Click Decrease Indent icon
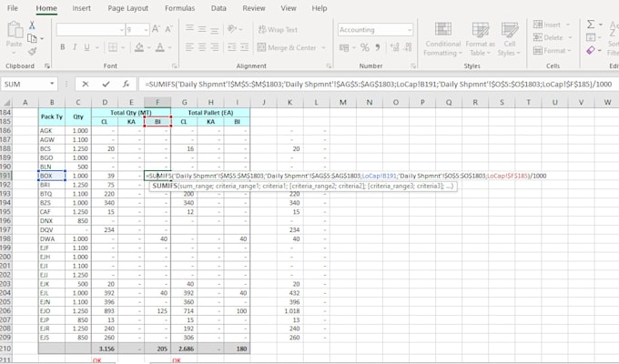Image resolution: width=619 pixels, height=364 pixels. (x=232, y=47)
